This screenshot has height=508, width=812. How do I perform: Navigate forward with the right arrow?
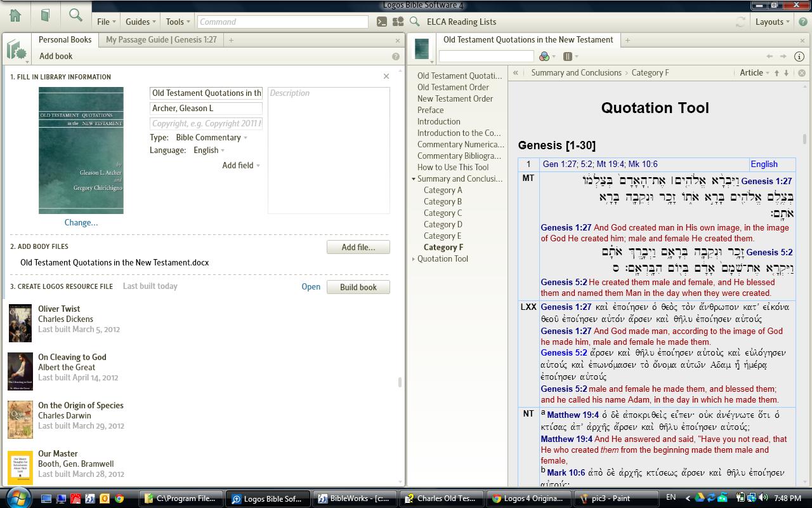(783, 57)
